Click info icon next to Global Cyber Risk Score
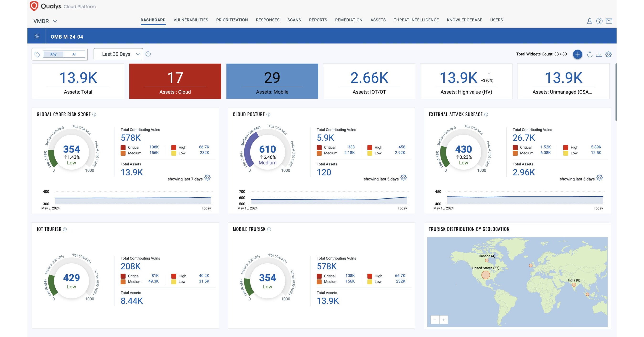The image size is (644, 337). point(94,115)
